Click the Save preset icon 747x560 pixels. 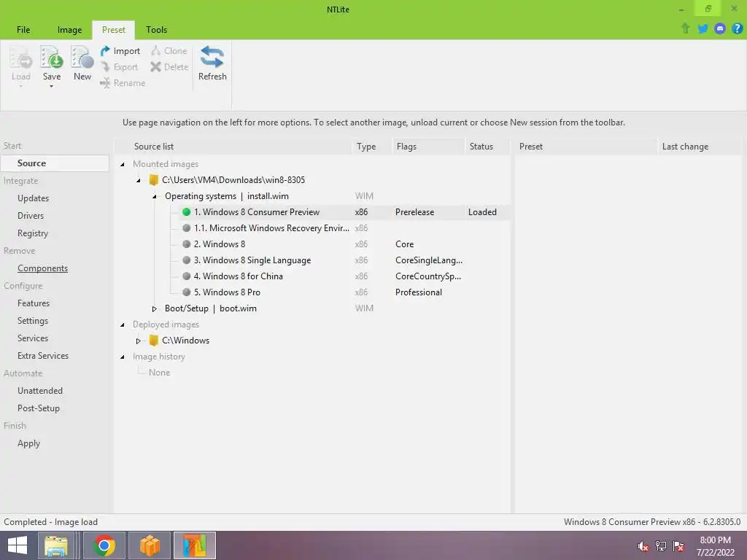[x=52, y=58]
